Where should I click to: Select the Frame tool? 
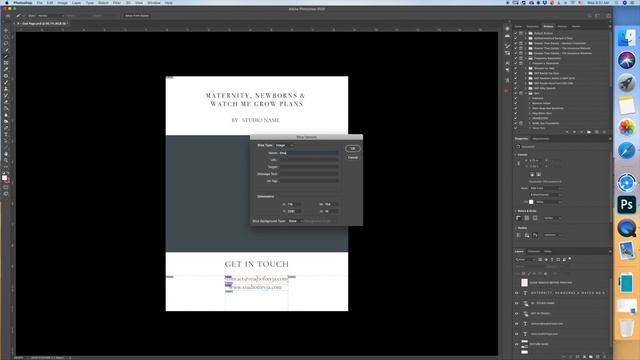[6, 63]
